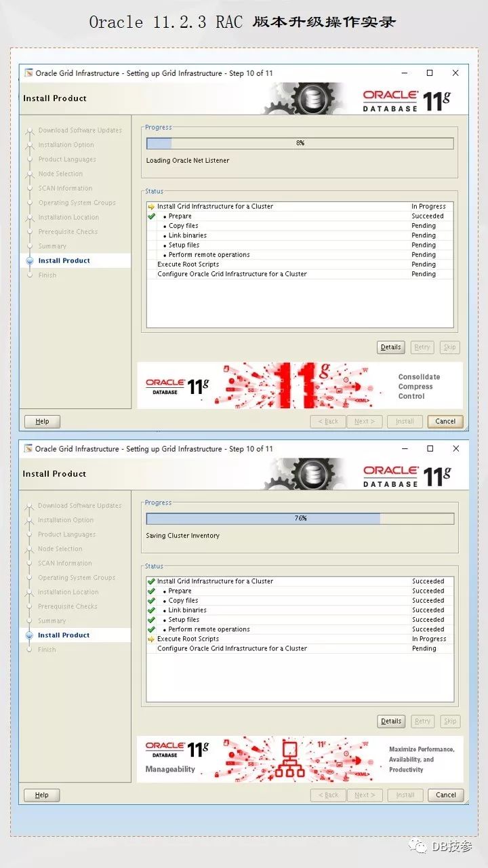Click the Oracle Database 11g header logo in the 8% window
Image resolution: width=488 pixels, height=868 pixels.
(407, 100)
